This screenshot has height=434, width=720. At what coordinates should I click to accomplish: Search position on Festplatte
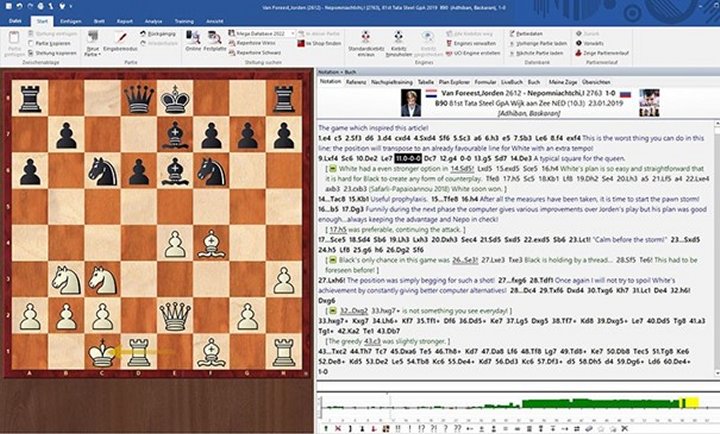click(x=214, y=41)
